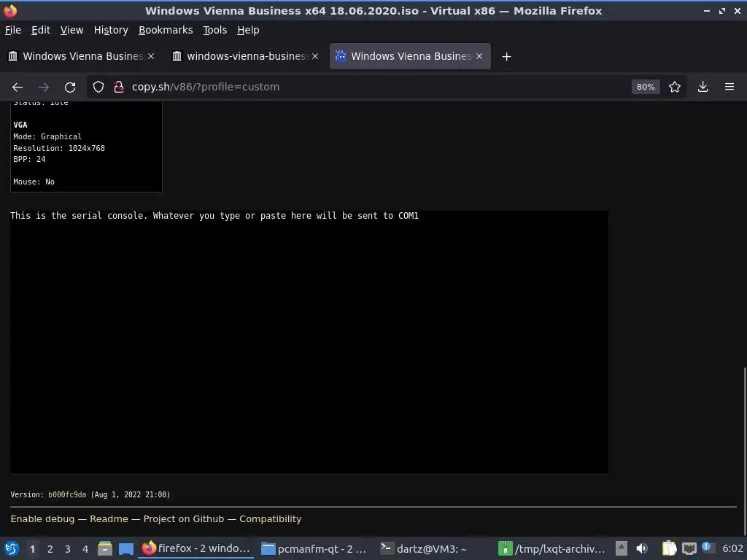Image resolution: width=747 pixels, height=560 pixels.
Task: Open the View menu
Action: (71, 30)
